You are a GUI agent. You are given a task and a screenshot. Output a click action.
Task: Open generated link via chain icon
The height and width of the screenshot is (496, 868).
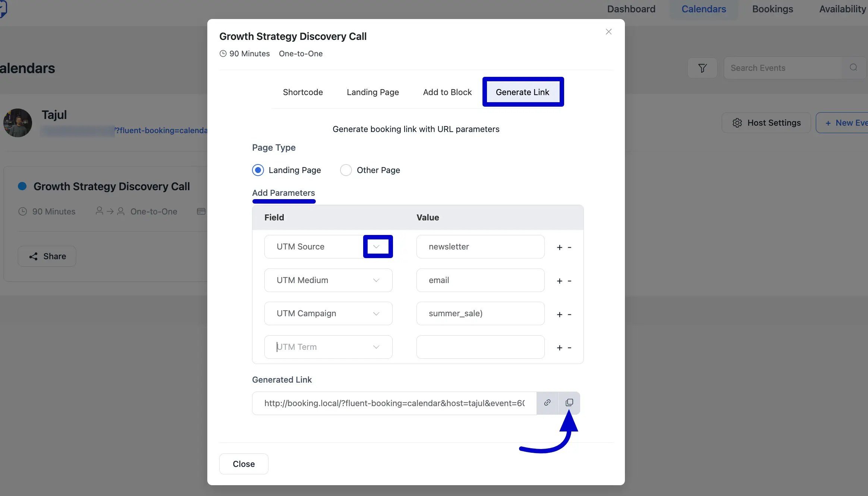[x=547, y=403]
